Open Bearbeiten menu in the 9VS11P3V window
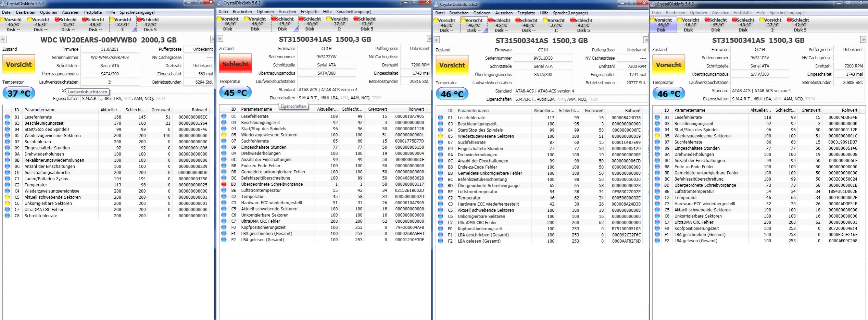Screen dimensions: 868x320 tap(675, 13)
